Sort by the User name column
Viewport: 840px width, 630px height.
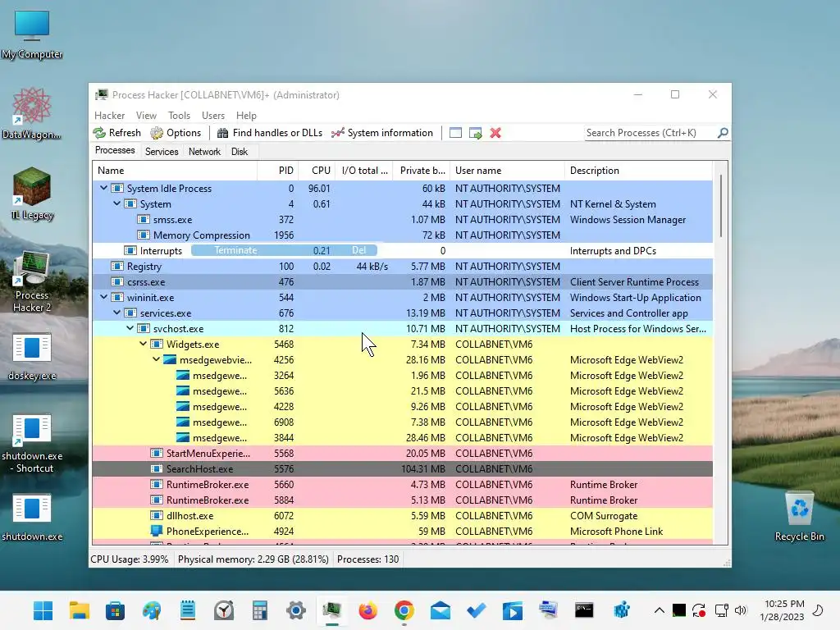507,171
